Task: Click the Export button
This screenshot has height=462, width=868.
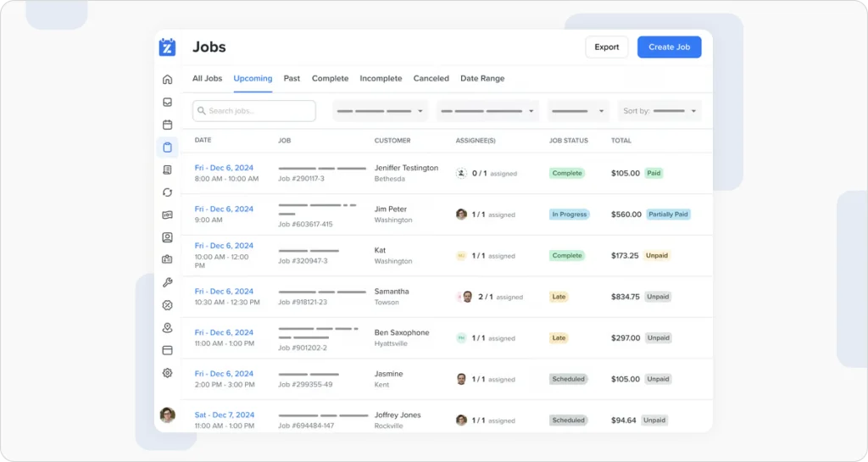Action: (x=607, y=47)
